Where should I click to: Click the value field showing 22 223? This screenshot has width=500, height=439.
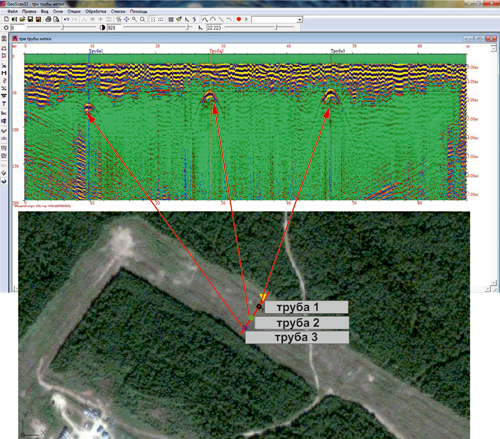214,28
